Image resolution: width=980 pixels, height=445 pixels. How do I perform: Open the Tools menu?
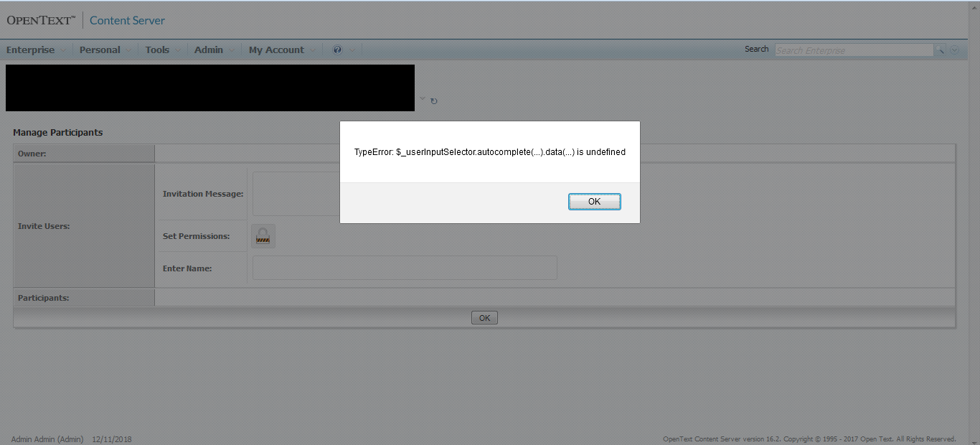163,50
